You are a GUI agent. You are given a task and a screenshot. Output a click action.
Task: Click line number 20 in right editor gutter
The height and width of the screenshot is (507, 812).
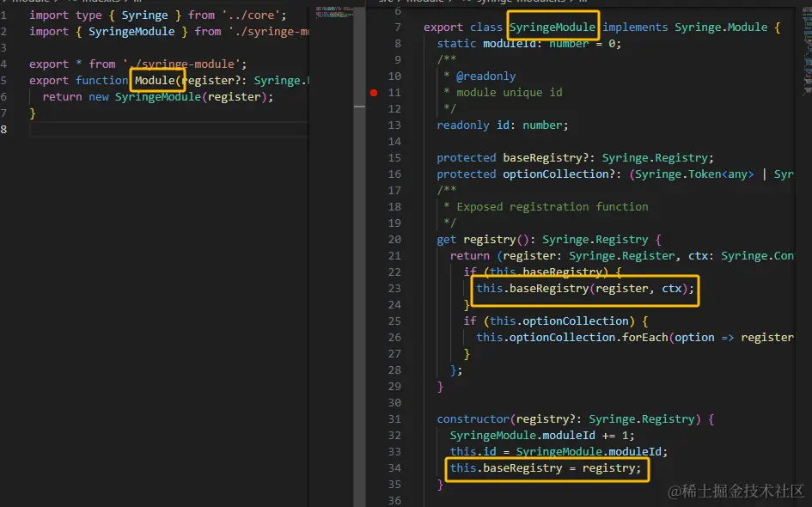click(x=394, y=240)
